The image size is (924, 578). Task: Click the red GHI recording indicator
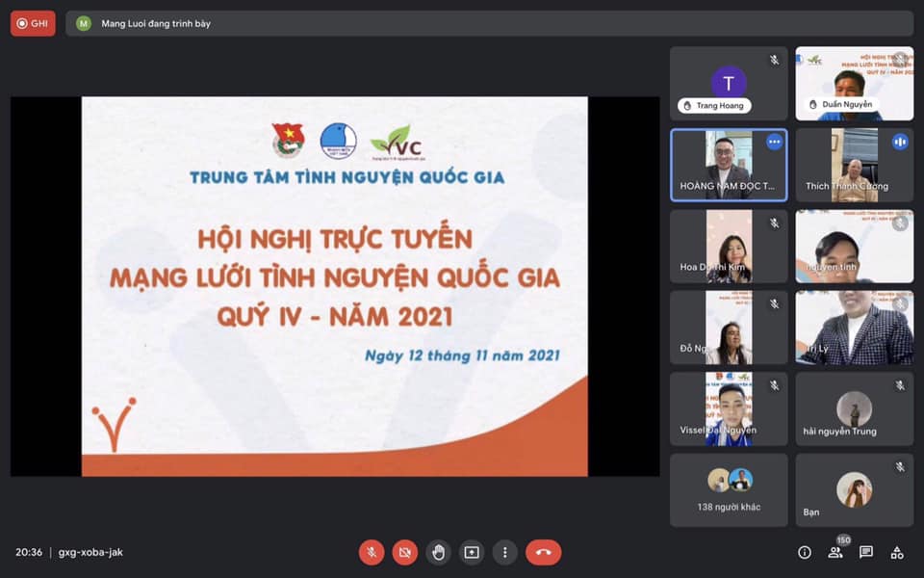(x=33, y=23)
